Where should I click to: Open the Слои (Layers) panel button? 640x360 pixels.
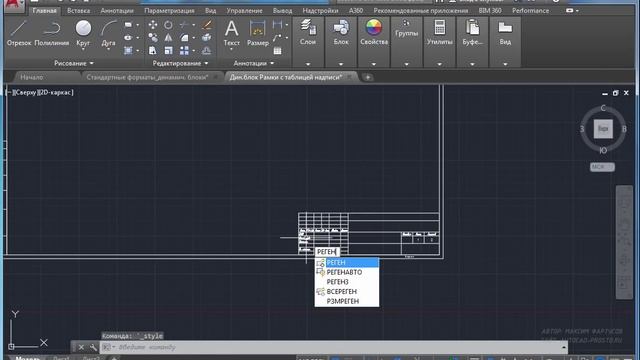308,33
